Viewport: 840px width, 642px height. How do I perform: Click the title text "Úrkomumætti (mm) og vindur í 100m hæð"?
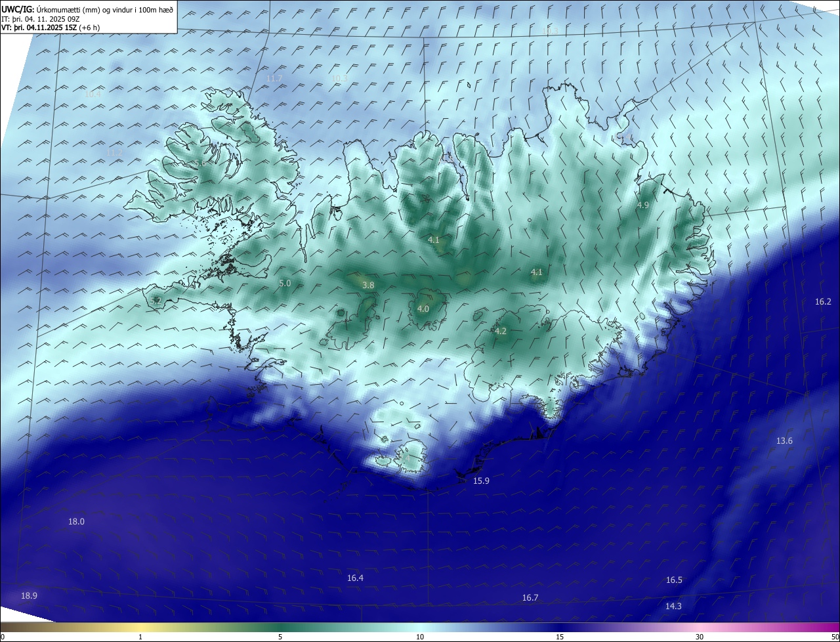pos(105,9)
